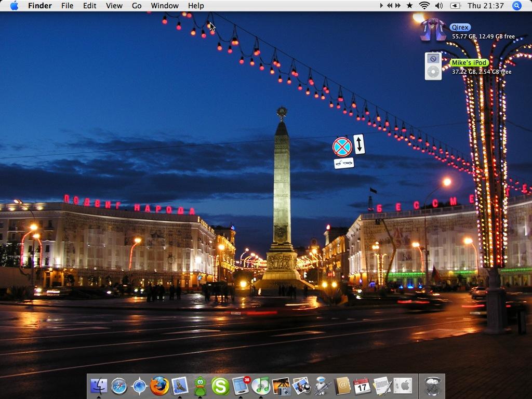Mute the volume via the menu bar speaker

[x=439, y=6]
